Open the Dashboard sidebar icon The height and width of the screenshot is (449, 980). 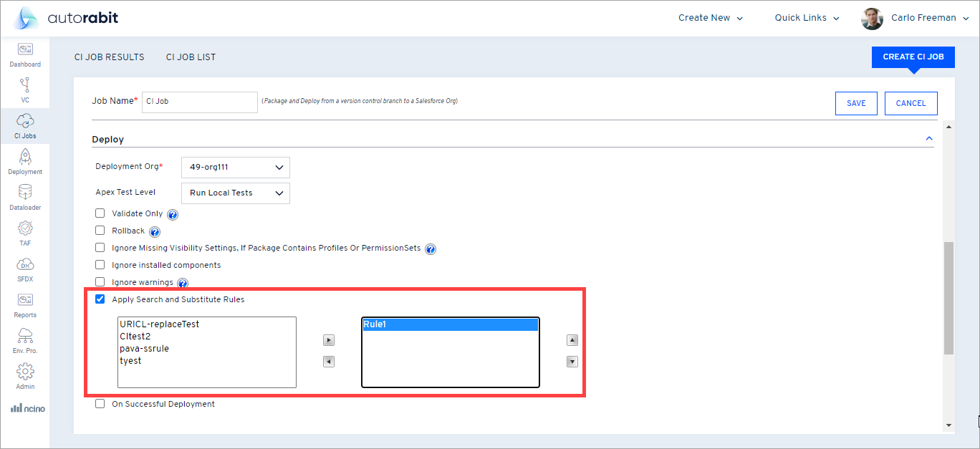[x=25, y=49]
